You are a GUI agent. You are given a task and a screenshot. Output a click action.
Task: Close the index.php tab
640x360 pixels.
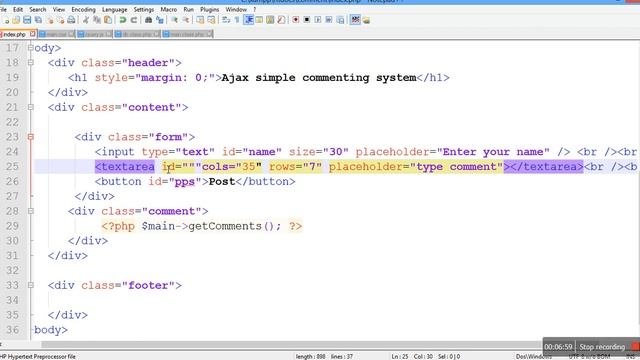pyautogui.click(x=33, y=34)
